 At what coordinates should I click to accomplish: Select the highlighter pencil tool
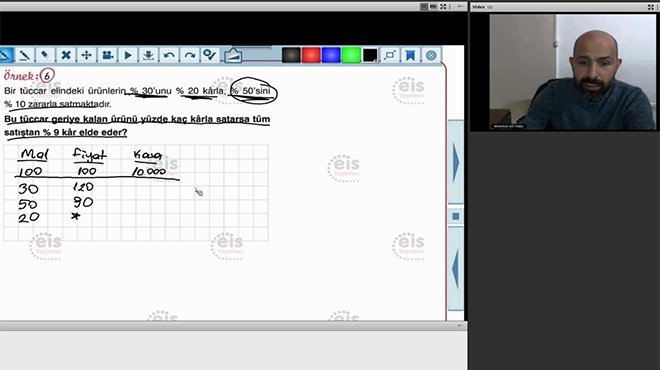[24, 55]
